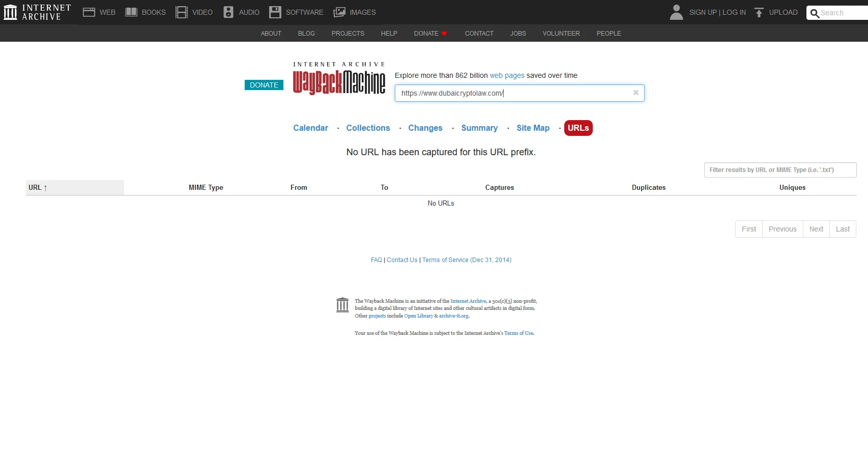Open the VOLUNTEER menu item

[561, 34]
